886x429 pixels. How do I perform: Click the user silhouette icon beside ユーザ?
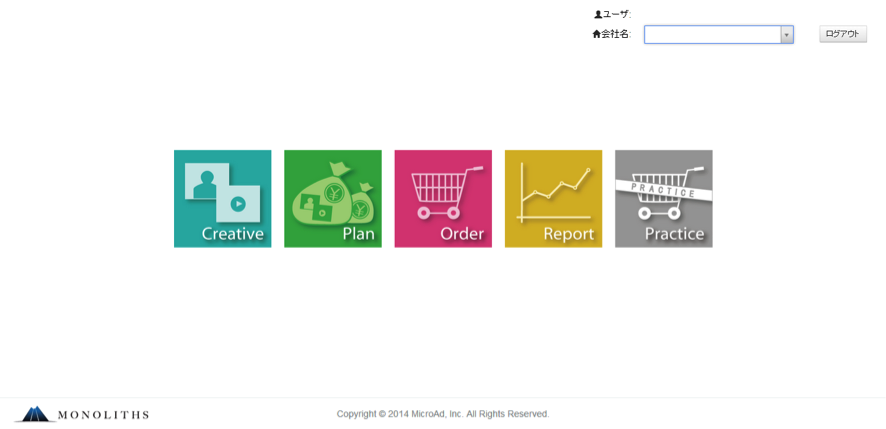598,14
